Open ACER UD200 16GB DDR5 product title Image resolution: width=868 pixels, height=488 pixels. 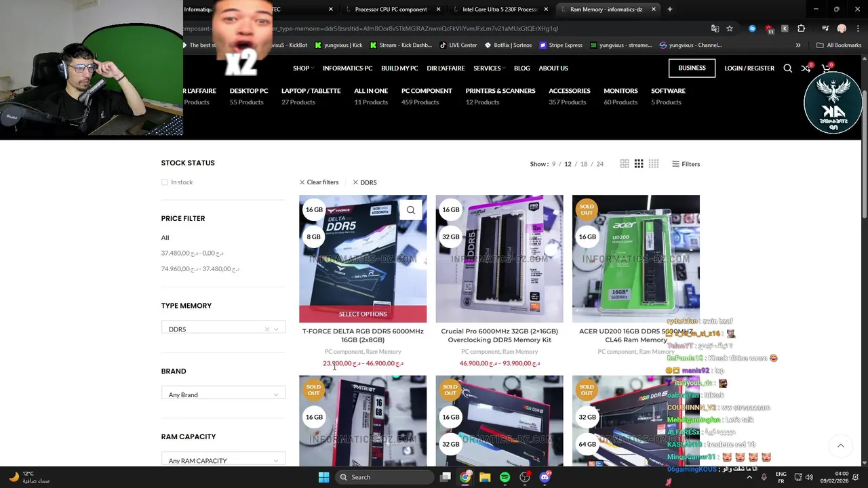637,335
